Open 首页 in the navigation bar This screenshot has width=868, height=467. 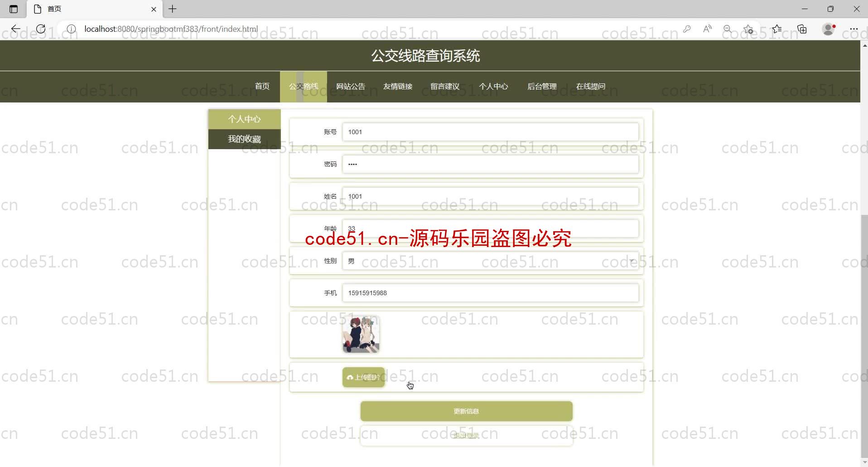click(262, 86)
